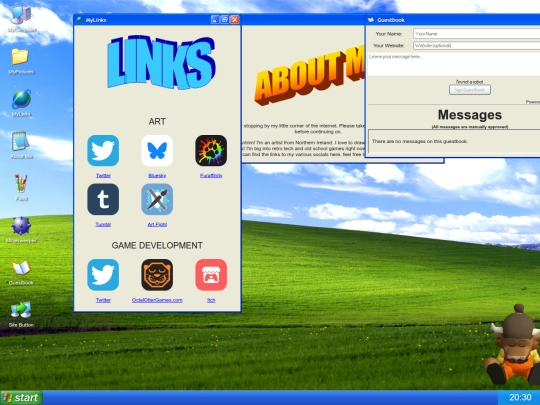Click the Guestbook window title bar
Viewport: 540px width, 405px height.
[x=453, y=20]
